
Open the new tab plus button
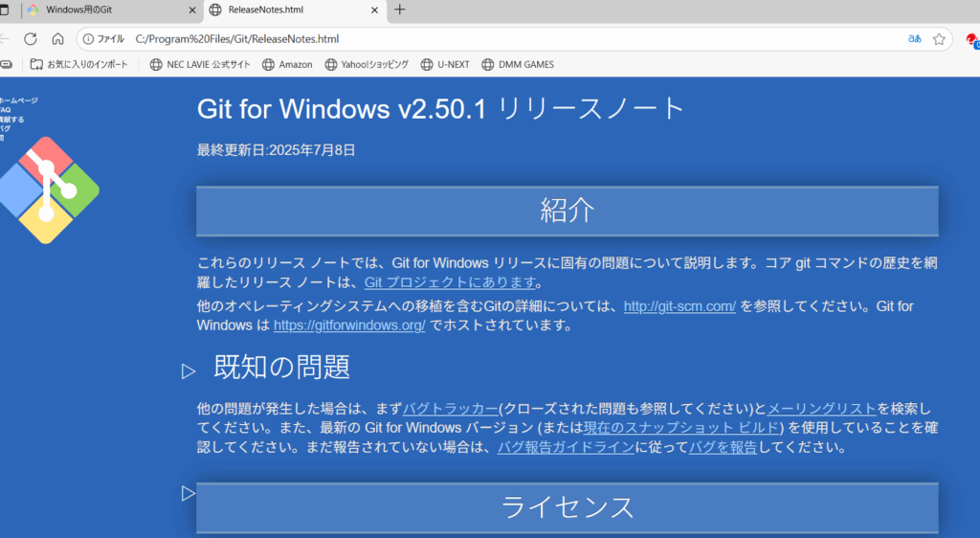click(x=400, y=10)
